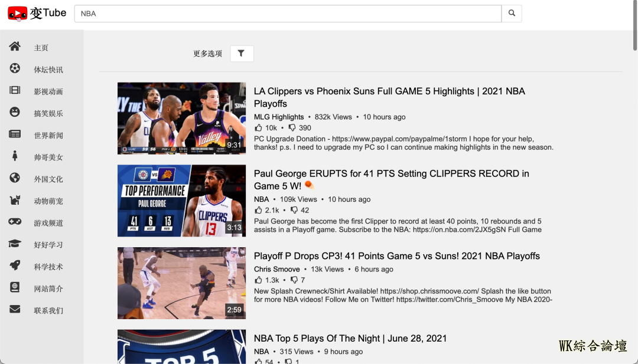
Task: Open LA Clippers vs Phoenix Suns video title
Action: [389, 97]
